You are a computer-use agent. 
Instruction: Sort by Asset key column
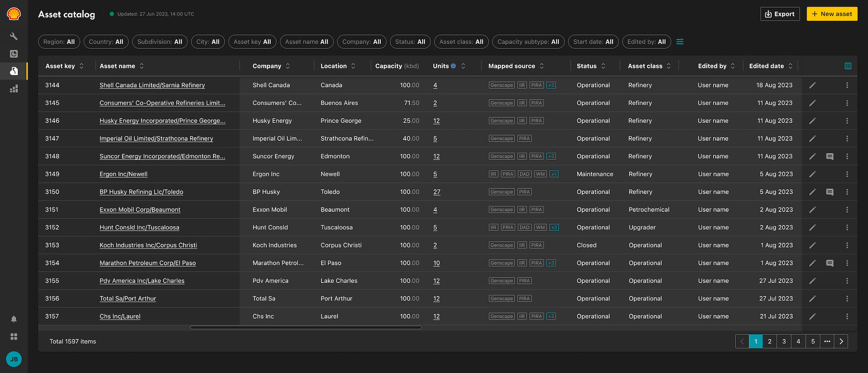click(x=81, y=66)
